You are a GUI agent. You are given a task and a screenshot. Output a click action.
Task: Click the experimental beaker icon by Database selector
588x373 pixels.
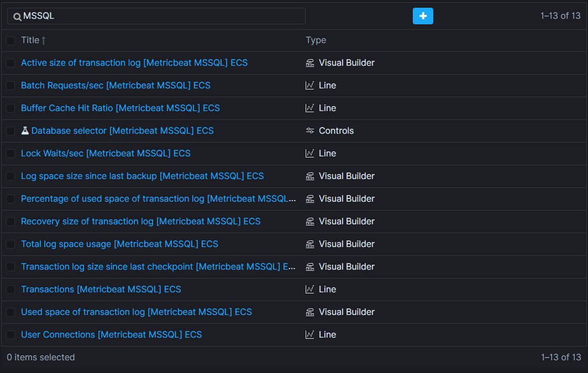(x=25, y=130)
